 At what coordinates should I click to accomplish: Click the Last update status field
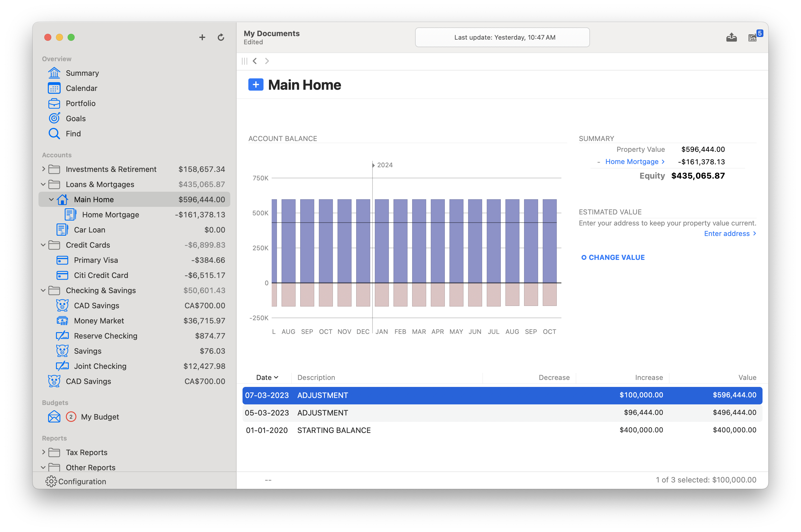click(502, 37)
